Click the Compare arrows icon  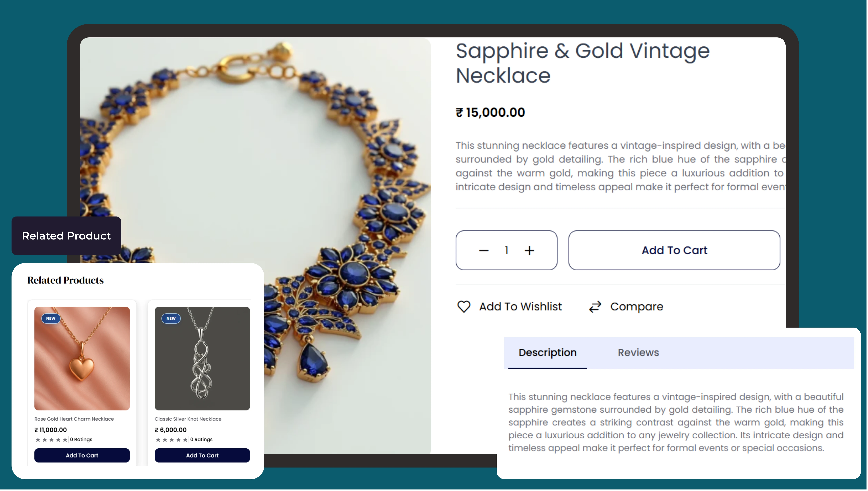[595, 307]
